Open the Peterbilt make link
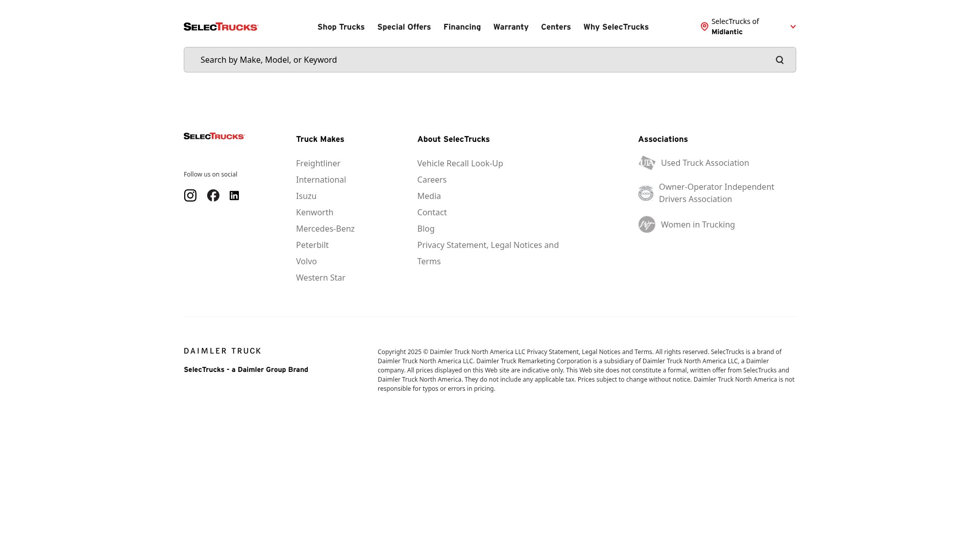Image resolution: width=980 pixels, height=551 pixels. pos(312,245)
